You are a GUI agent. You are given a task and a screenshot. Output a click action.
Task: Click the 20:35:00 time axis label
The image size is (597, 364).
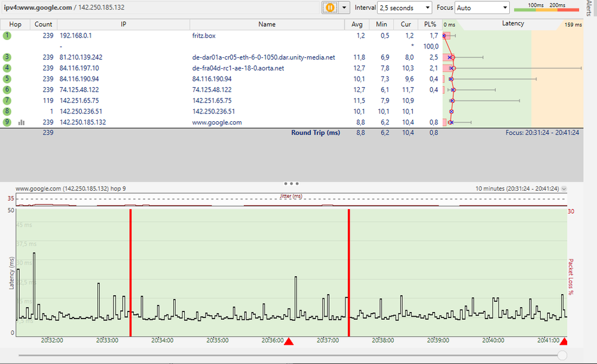[218, 341]
